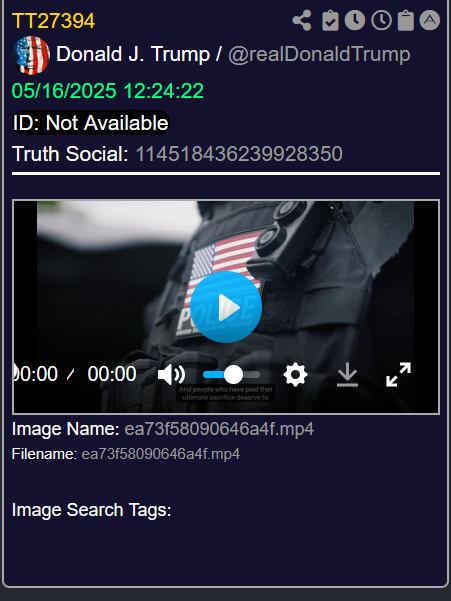
Task: Open the Truth Social post ID 114518436239928350
Action: pyautogui.click(x=239, y=154)
